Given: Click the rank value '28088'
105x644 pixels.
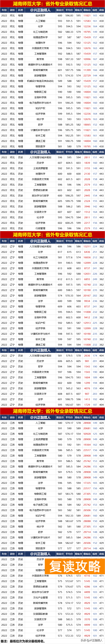Looking at the screenshot, I should click(87, 521).
